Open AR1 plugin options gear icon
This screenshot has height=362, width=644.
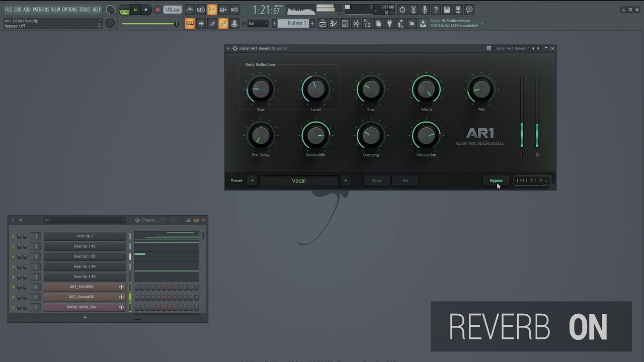234,48
